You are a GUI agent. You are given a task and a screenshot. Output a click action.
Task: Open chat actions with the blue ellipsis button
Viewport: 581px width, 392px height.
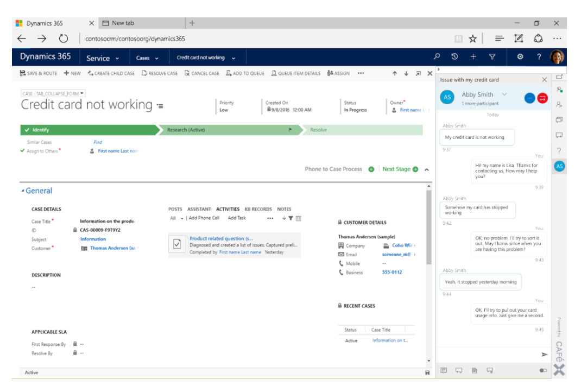point(530,98)
